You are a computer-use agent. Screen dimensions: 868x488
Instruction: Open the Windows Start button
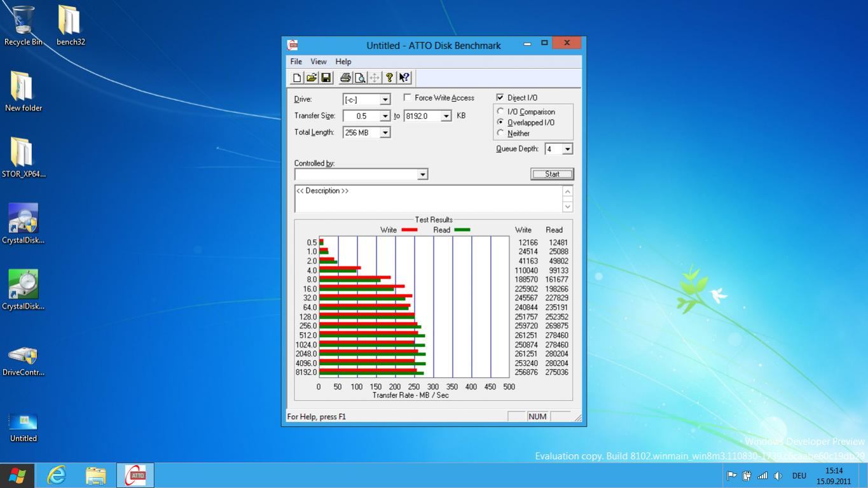point(17,475)
